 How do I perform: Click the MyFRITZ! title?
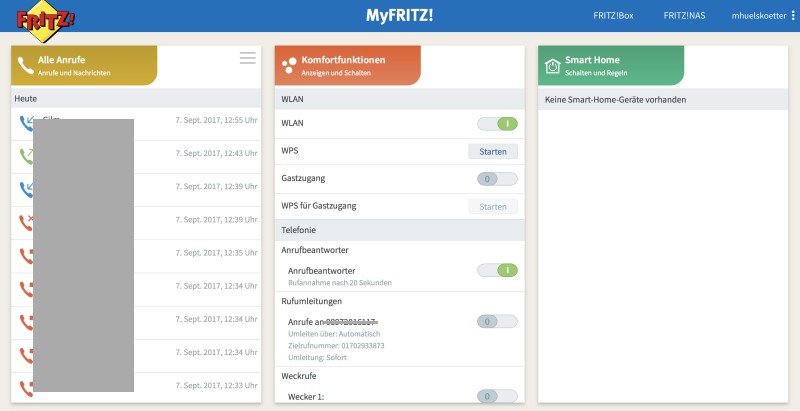[x=399, y=15]
